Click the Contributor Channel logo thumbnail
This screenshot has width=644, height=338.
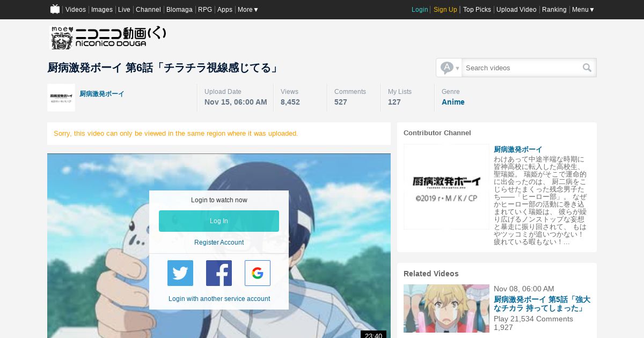[447, 187]
